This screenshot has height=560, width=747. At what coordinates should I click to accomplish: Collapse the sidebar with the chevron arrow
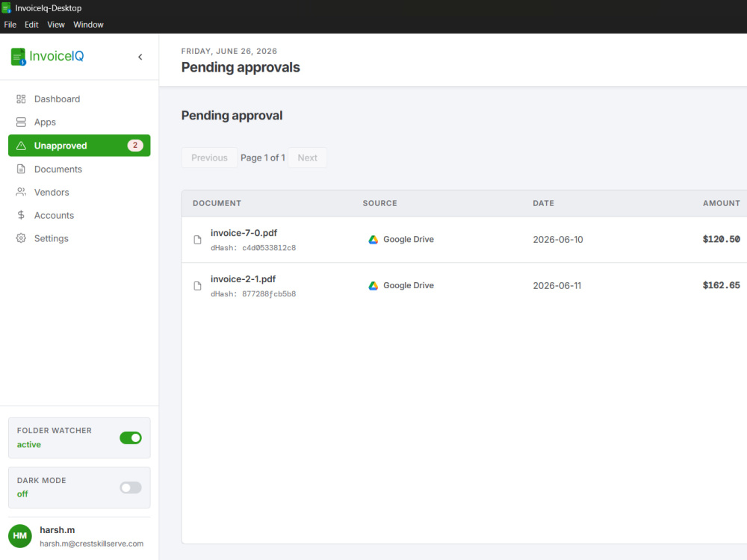[x=140, y=57]
